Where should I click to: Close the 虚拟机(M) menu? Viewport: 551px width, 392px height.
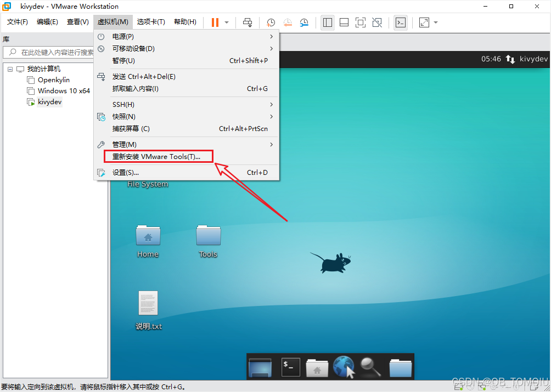pyautogui.click(x=113, y=22)
